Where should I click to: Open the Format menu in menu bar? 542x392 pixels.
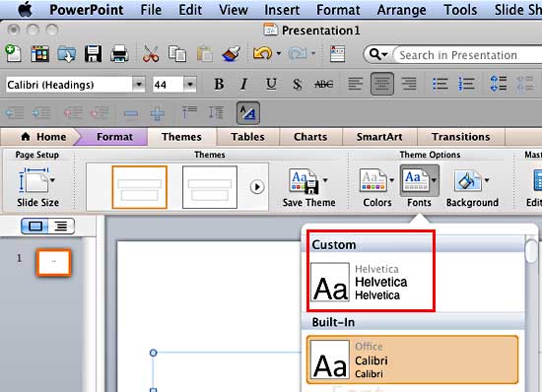tap(338, 10)
